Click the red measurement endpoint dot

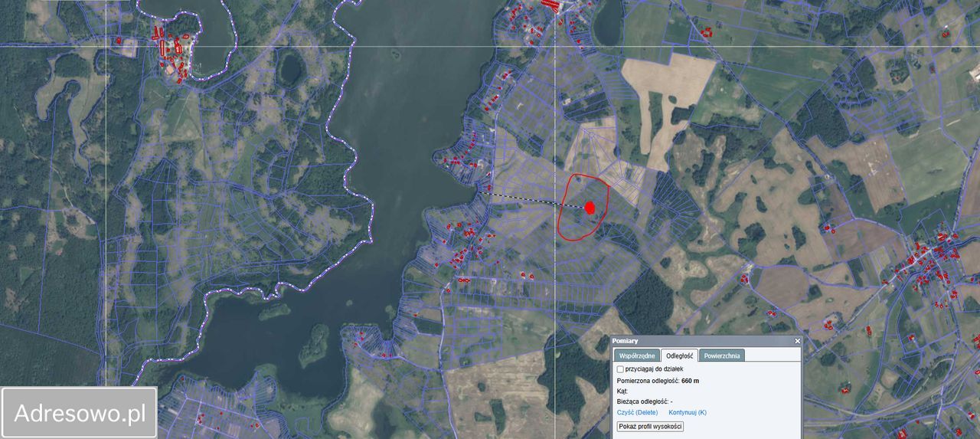pos(590,207)
